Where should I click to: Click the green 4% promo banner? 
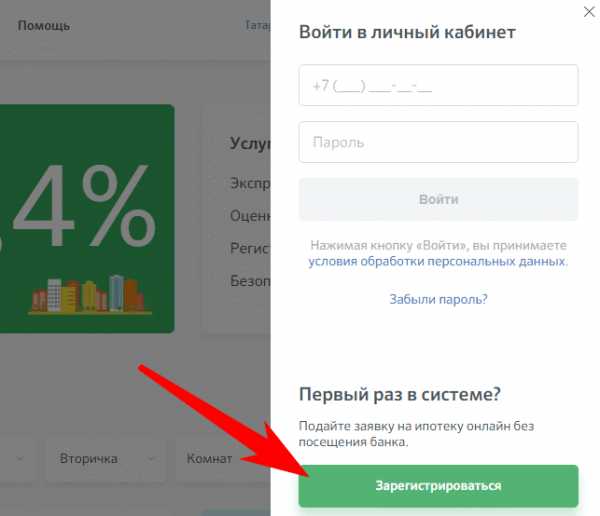pyautogui.click(x=87, y=219)
